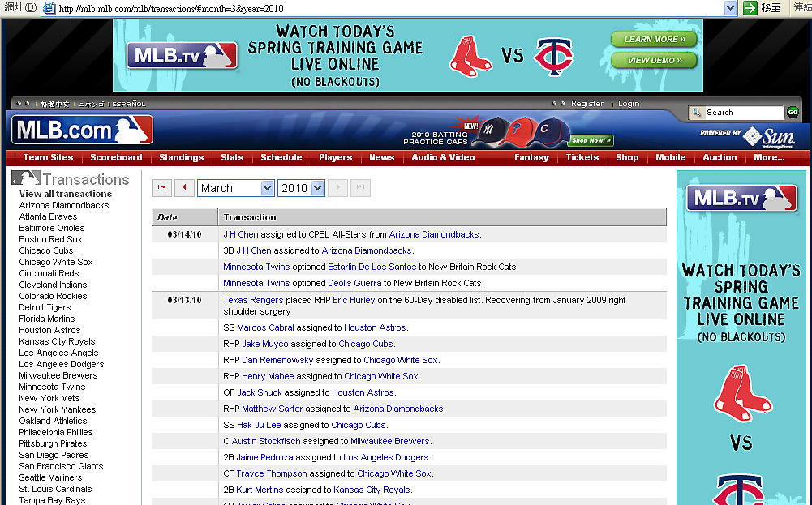This screenshot has width=812, height=505.
Task: Click the next month arrow button
Action: coord(338,187)
